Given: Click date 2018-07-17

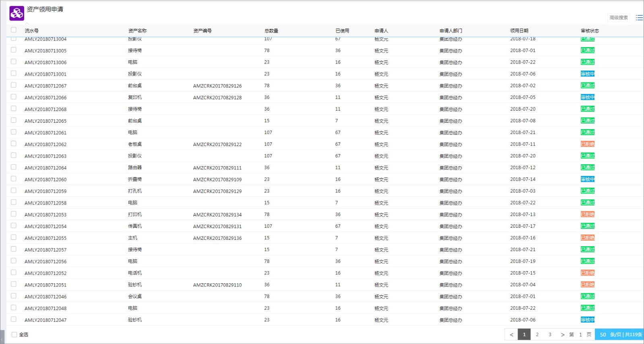Looking at the screenshot, I should coord(523,226).
